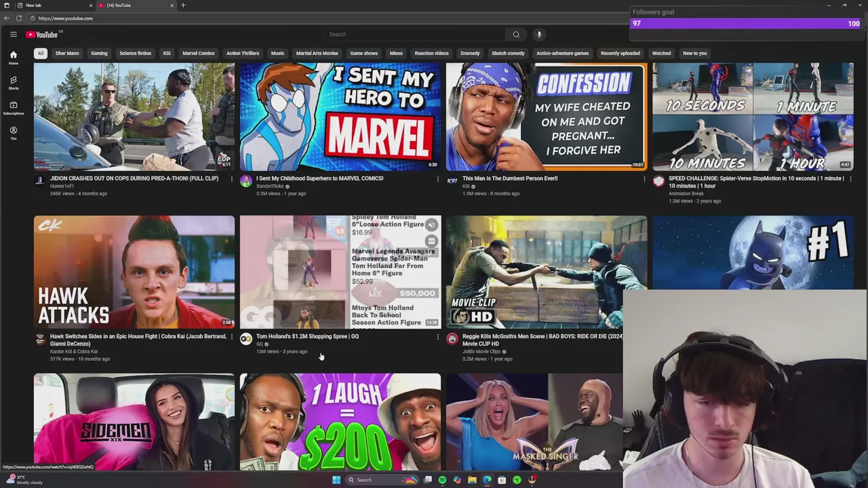Open 'JIDION CRASHES OUT ON COPS' title

click(x=134, y=179)
